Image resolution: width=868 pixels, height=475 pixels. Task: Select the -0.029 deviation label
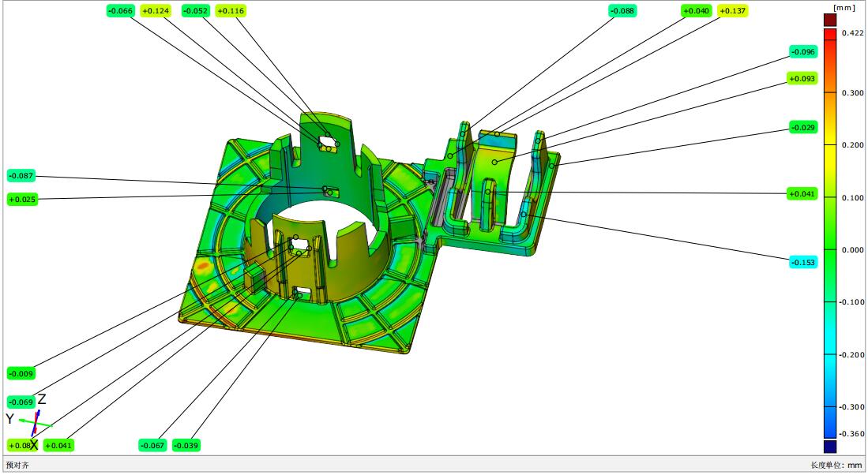pos(803,128)
